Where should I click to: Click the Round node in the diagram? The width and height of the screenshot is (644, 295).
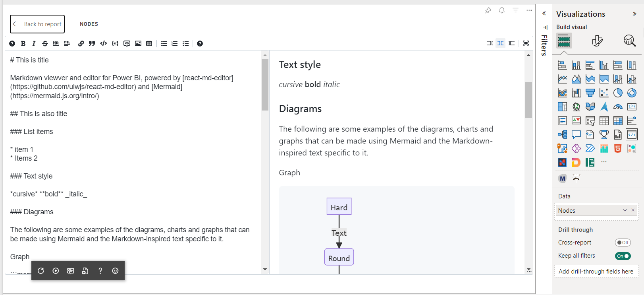pos(339,258)
